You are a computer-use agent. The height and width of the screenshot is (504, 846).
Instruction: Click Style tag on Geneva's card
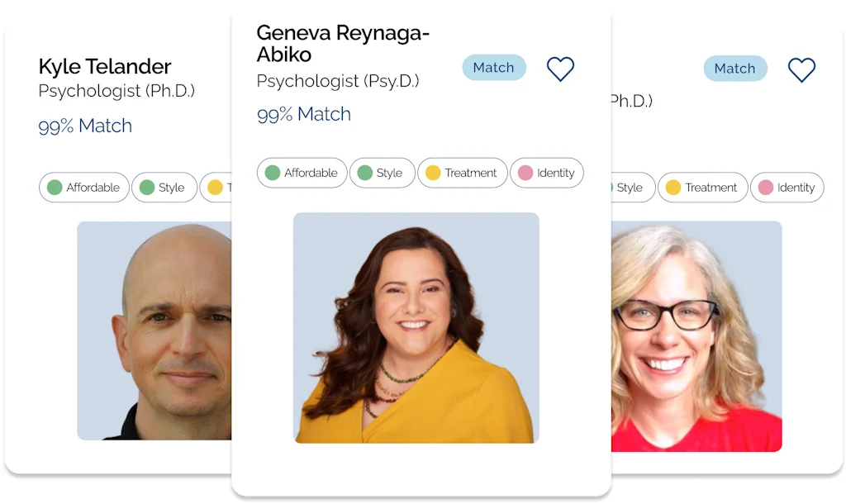point(382,173)
